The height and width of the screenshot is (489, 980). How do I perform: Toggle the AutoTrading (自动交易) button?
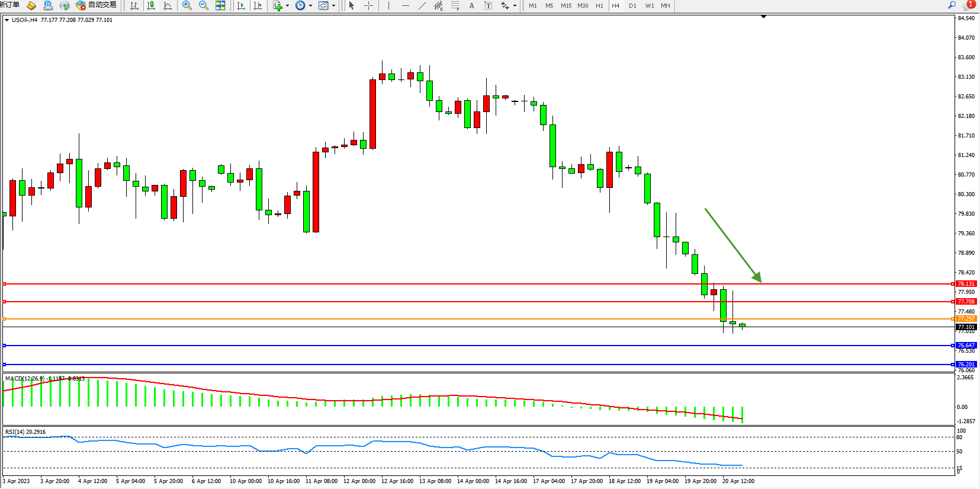click(x=97, y=5)
